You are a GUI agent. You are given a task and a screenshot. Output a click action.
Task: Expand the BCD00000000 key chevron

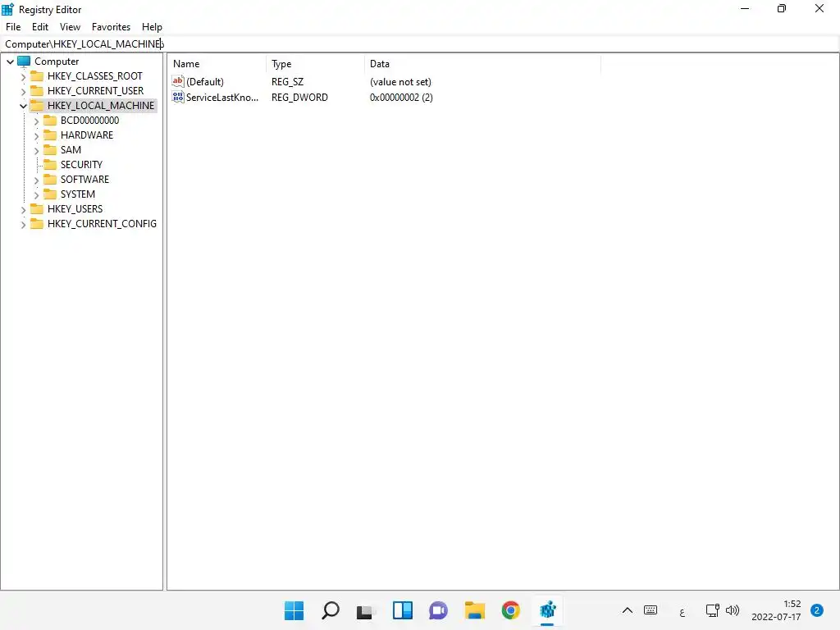click(x=36, y=121)
